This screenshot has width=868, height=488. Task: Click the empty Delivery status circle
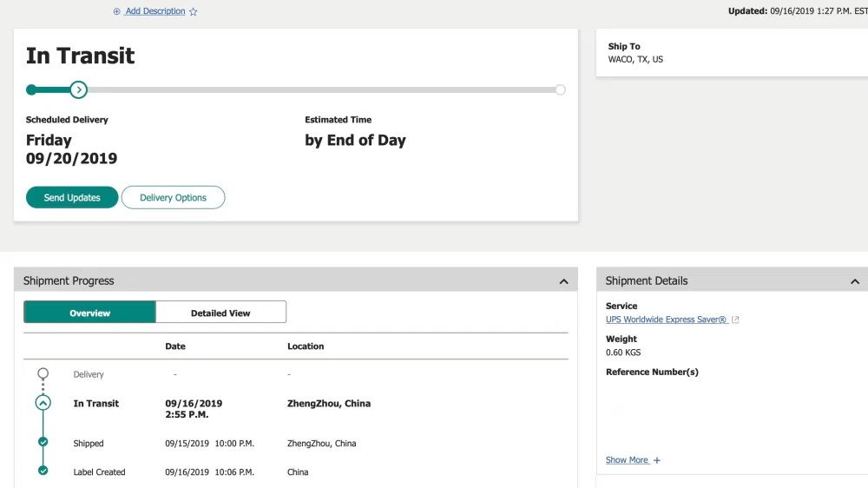pyautogui.click(x=43, y=373)
